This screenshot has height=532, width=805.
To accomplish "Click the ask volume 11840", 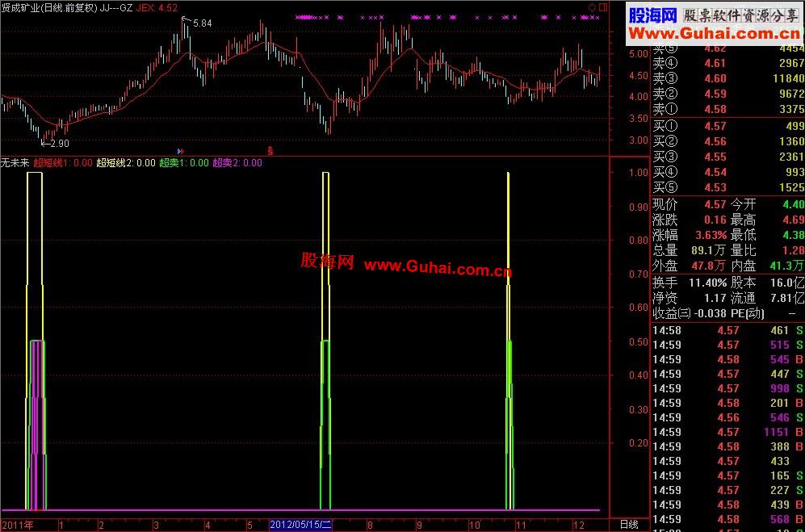I will [x=787, y=78].
